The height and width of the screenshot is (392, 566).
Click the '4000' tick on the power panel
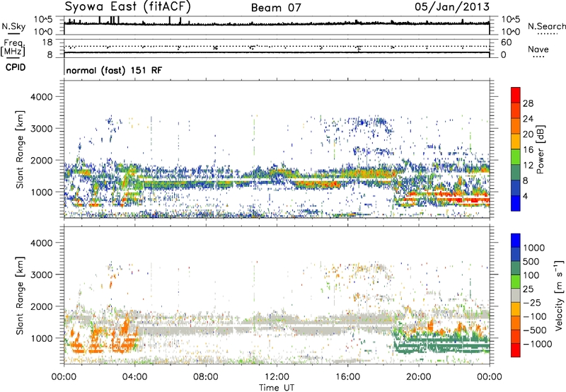pyautogui.click(x=41, y=97)
